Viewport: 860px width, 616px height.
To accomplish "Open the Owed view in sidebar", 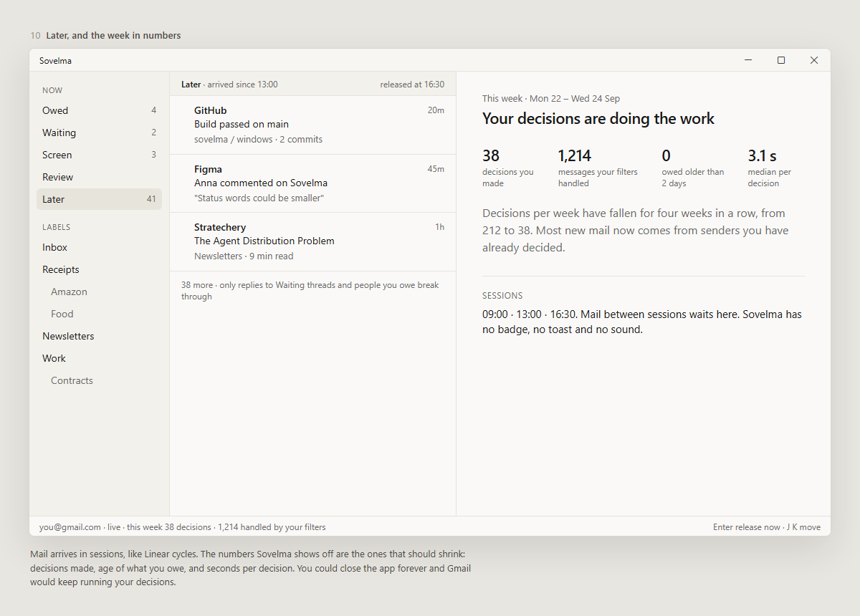I will click(x=99, y=110).
